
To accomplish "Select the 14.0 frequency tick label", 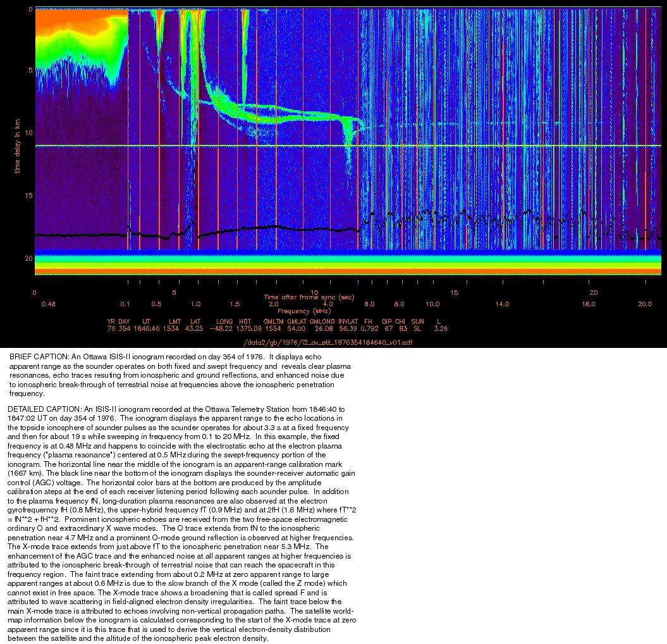I will [502, 304].
